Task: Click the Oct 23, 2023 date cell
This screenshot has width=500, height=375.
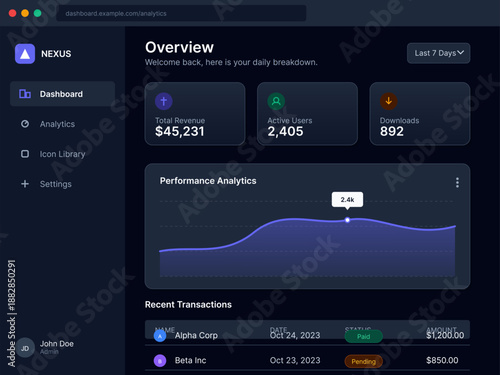Action: 295,360
